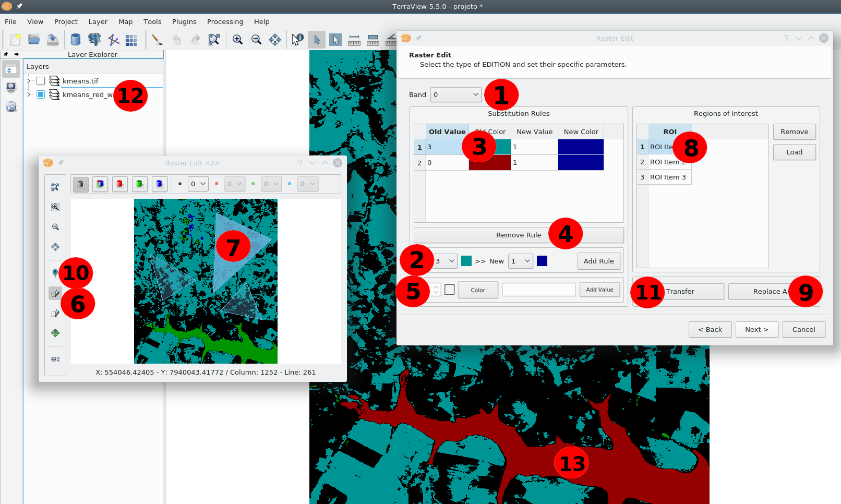Open the Plugins menu
Image resolution: width=841 pixels, height=504 pixels.
coord(184,21)
